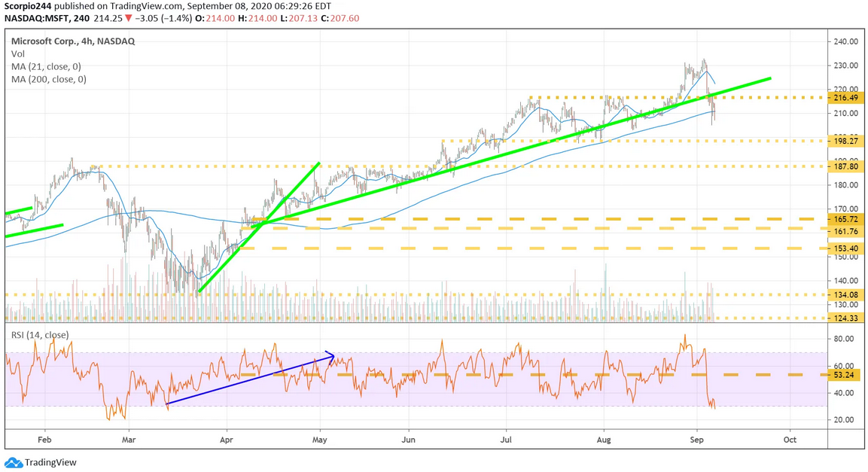
Task: Click the 53.24 RSI level label
Action: (x=844, y=375)
